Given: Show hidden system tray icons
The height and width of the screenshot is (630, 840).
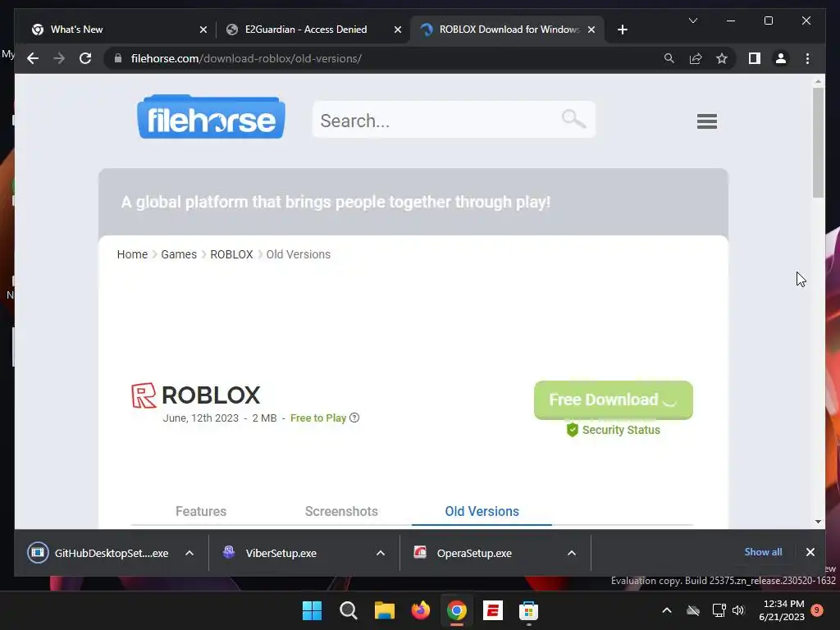Looking at the screenshot, I should (x=667, y=610).
